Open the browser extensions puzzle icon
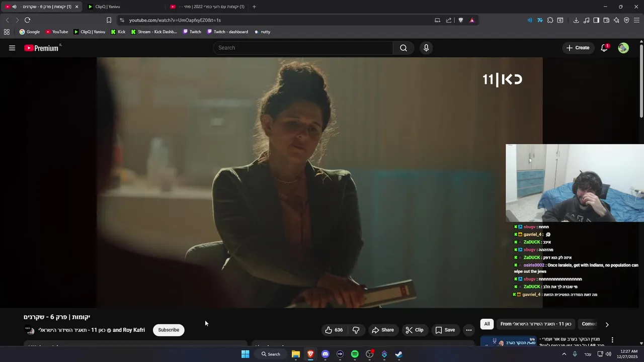644x362 pixels. (550, 20)
